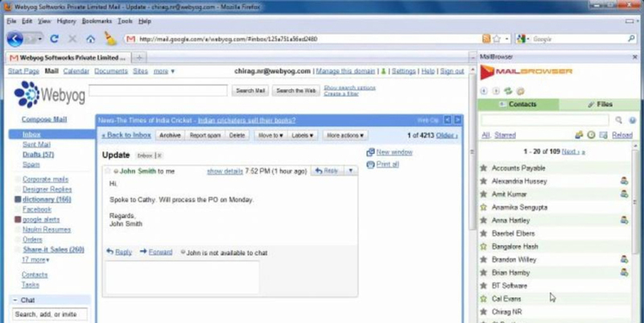The image size is (644, 323).
Task: Go to the Firefox home page icon
Action: (x=90, y=38)
